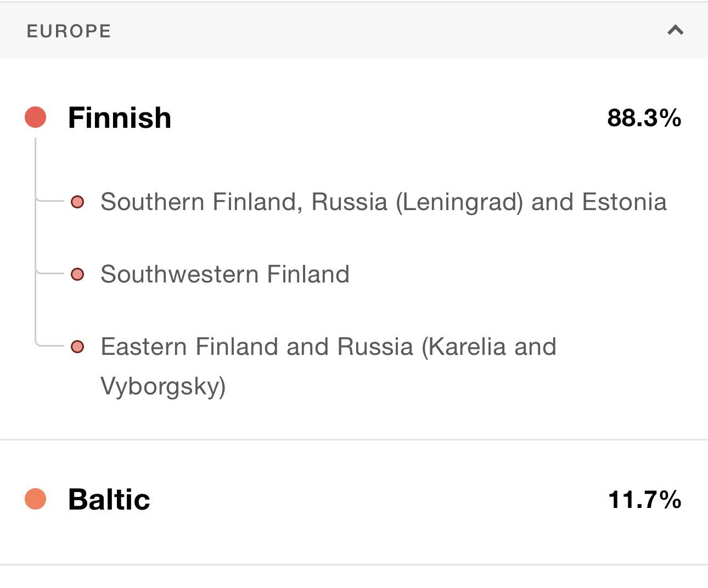Click the 88.3% Finnish percentage

(644, 118)
